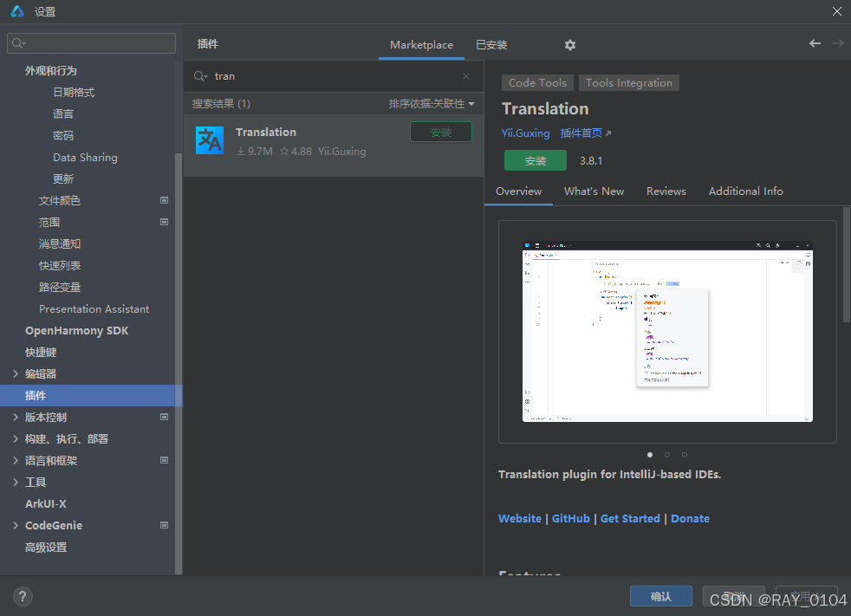Click the settings tree vertical scrollbar
851x616 pixels.
pyautogui.click(x=179, y=364)
